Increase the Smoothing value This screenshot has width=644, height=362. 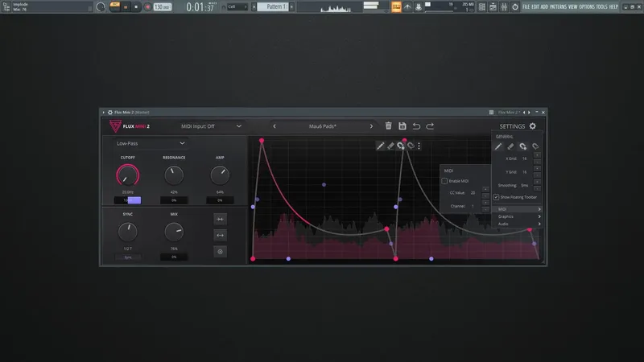(x=537, y=183)
